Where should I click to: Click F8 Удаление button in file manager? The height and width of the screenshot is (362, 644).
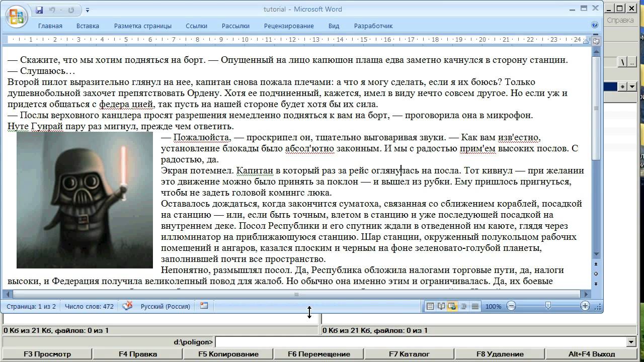pos(500,354)
